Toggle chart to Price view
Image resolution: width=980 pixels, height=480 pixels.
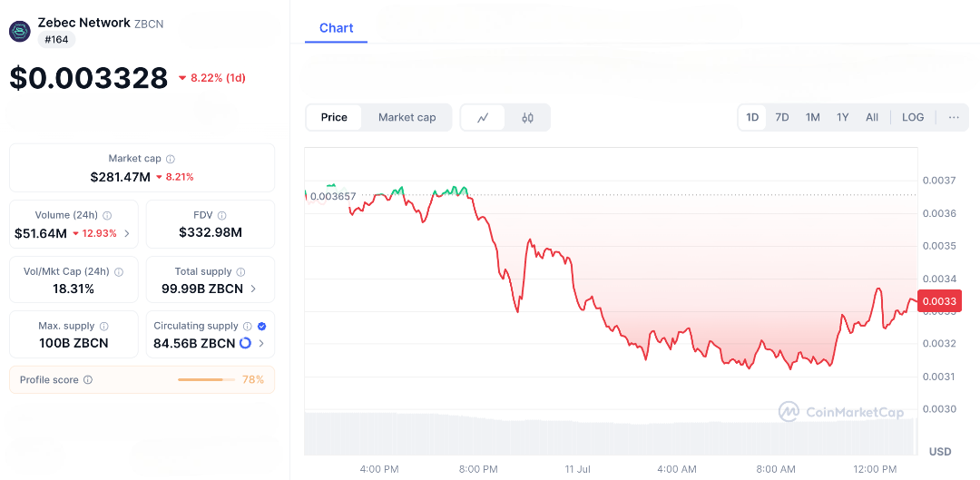click(334, 118)
